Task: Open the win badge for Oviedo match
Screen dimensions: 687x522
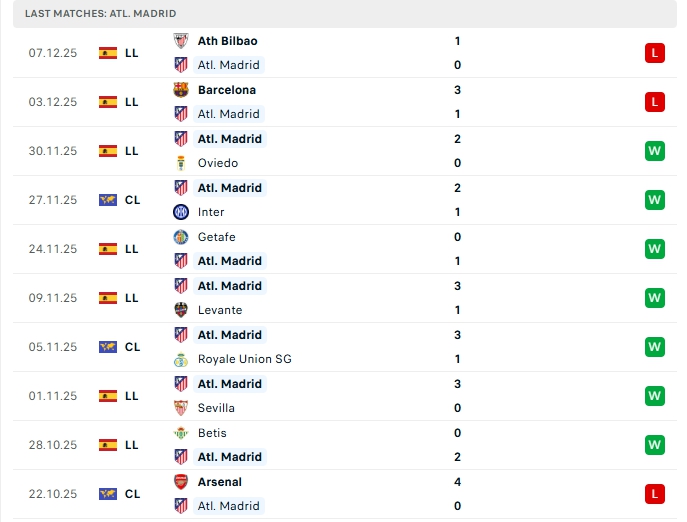Action: pyautogui.click(x=655, y=151)
